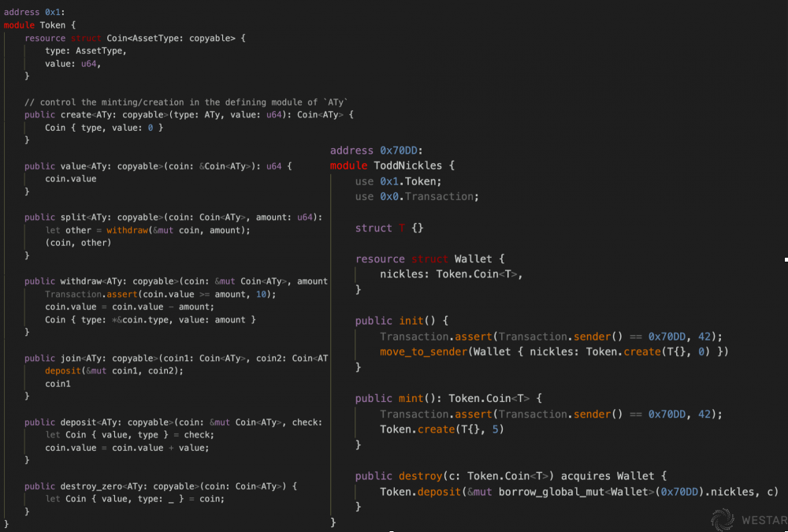Select "Coin { type, value: 0 }" line
The height and width of the screenshot is (532, 788).
[104, 128]
